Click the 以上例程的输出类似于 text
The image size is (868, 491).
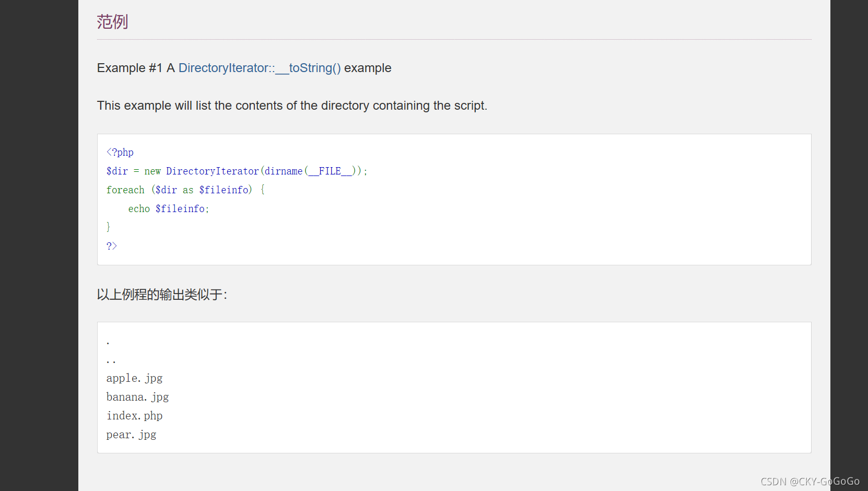(x=162, y=295)
